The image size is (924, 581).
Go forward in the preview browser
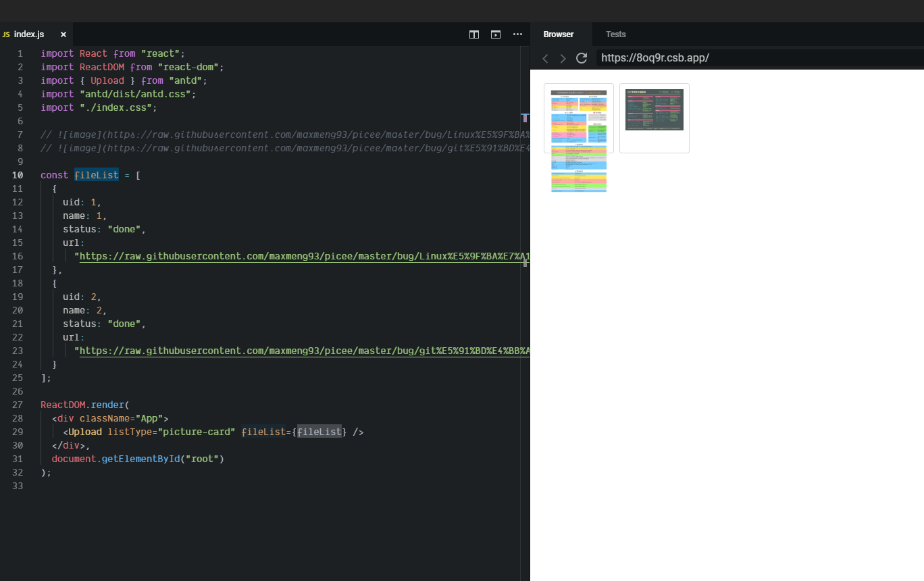click(x=563, y=59)
